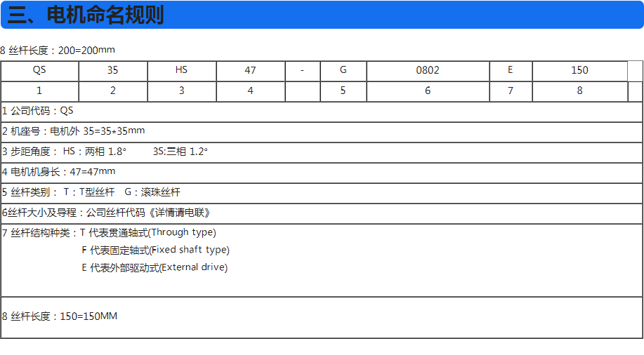Click index cell '7' under E
Screen dimensions: 644x355
(511, 91)
